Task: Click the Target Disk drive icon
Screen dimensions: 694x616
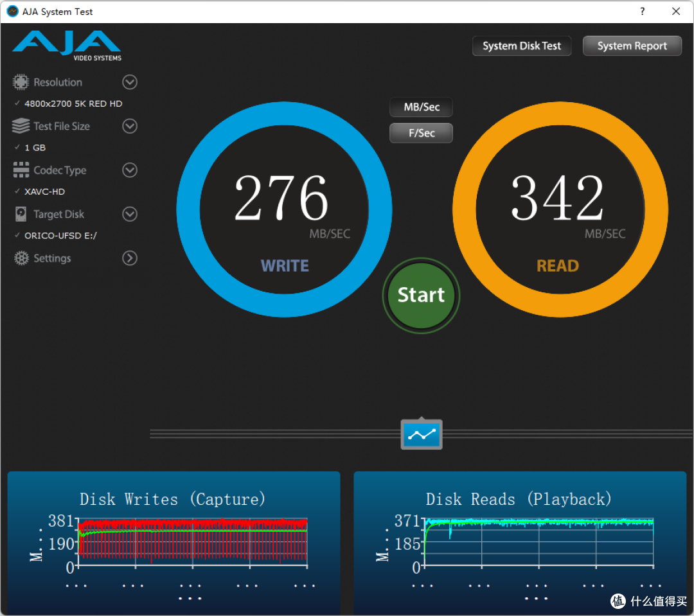Action: tap(21, 214)
